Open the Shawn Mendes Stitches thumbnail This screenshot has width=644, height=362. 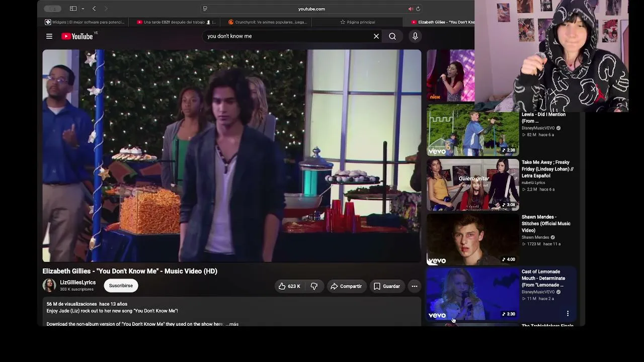coord(472,239)
